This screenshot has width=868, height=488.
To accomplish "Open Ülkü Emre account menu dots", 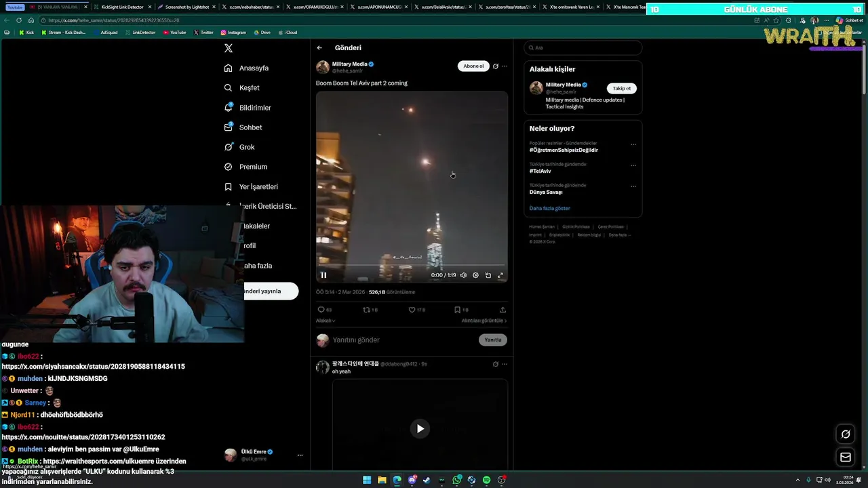I will click(300, 455).
